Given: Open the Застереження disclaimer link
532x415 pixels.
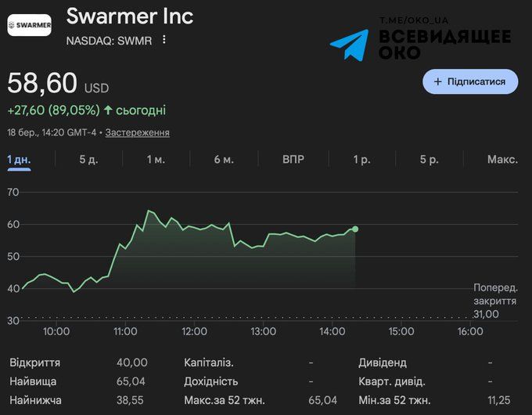Looking at the screenshot, I should (137, 132).
